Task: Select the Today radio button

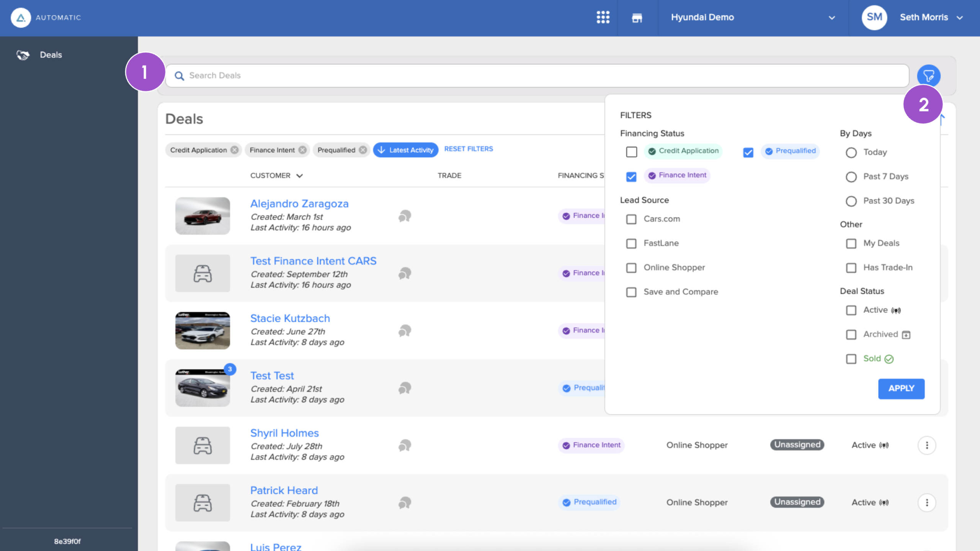Action: 851,153
